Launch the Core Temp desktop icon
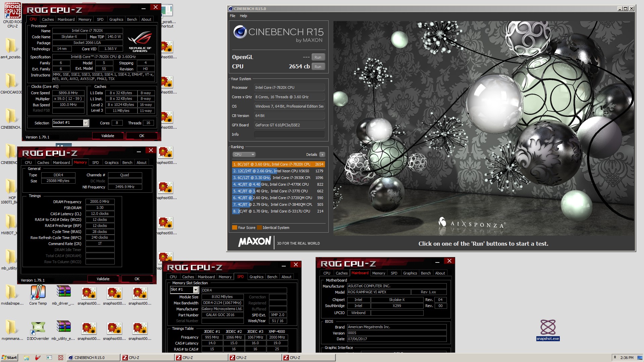Screen dimensions: 644x362 click(x=38, y=295)
